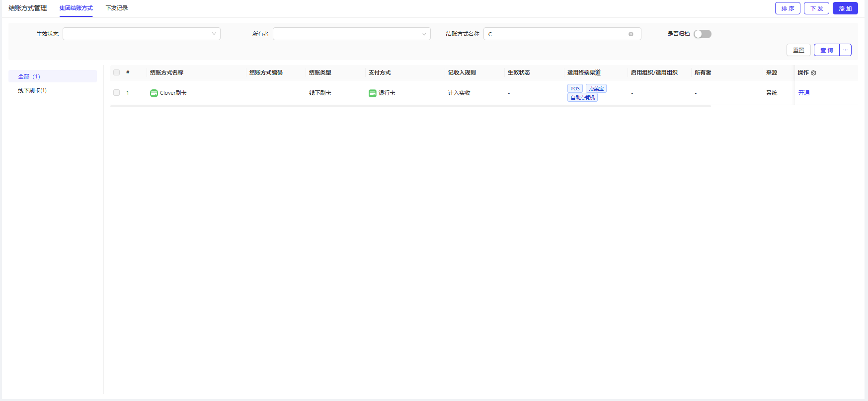This screenshot has height=401, width=868.
Task: Click the 结账方式名称 input field
Action: coord(562,34)
